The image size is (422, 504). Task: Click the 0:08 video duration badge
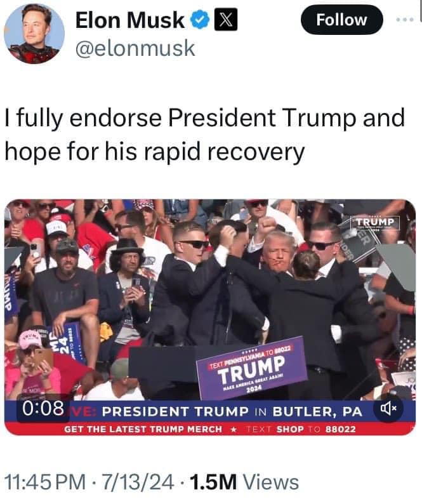click(x=43, y=408)
